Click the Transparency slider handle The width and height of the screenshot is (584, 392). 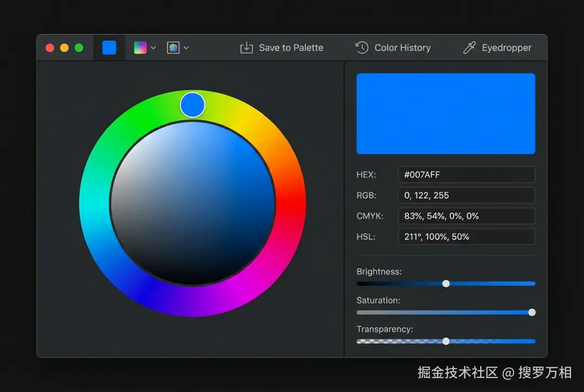[446, 341]
